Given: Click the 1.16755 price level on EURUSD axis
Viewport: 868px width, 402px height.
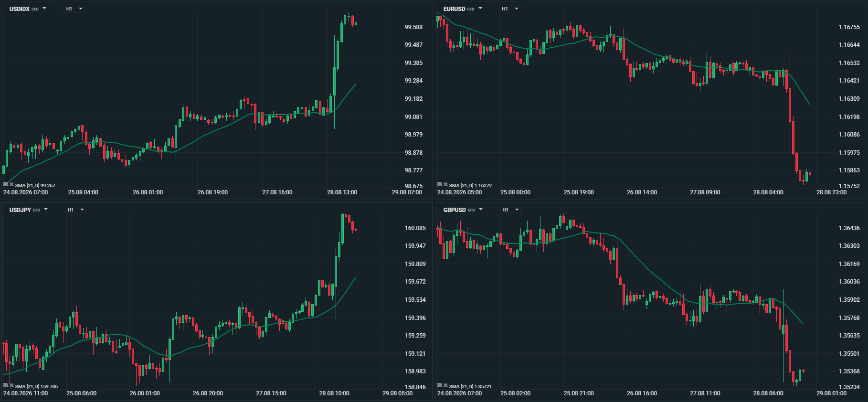Looking at the screenshot, I should click(849, 27).
